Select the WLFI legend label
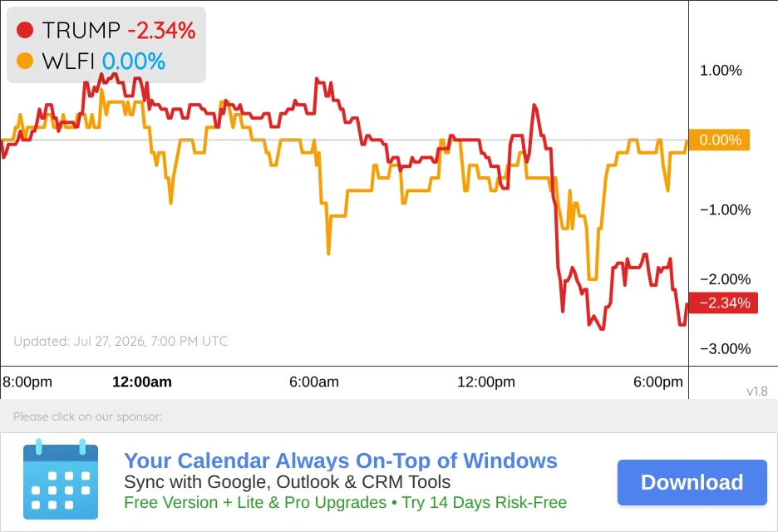778x532 pixels. 68,62
